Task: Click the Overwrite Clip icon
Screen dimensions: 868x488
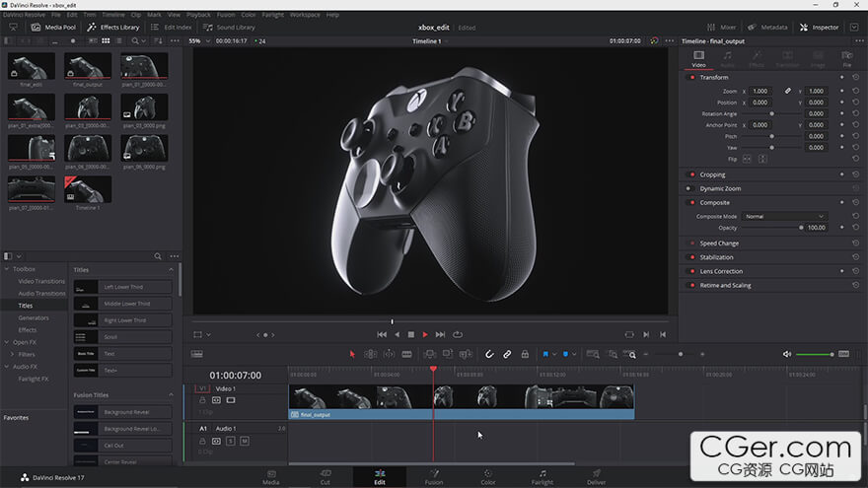Action: [x=447, y=354]
